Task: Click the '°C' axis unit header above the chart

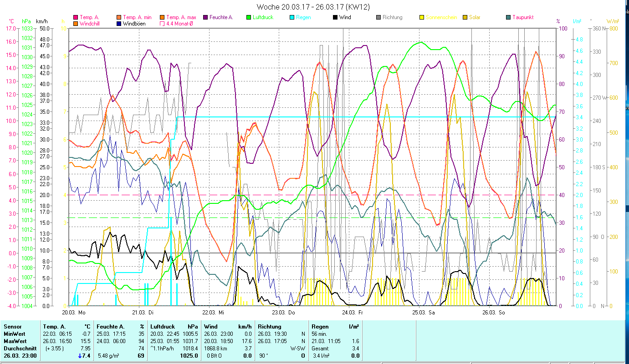Action: (11, 21)
